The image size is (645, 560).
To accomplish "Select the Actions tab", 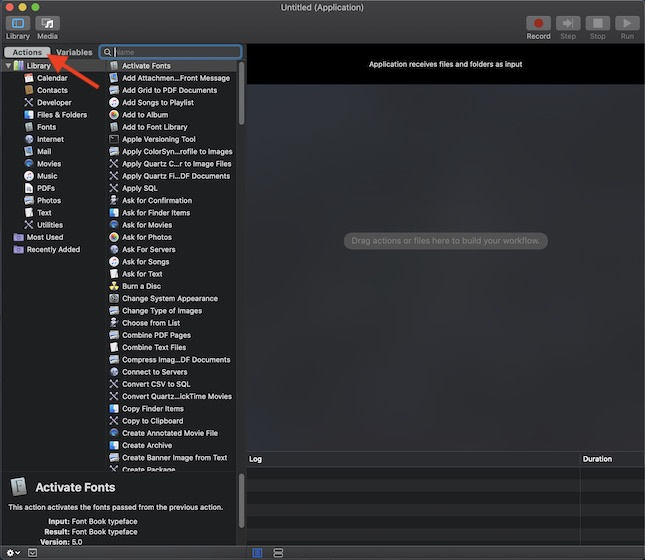I will click(27, 52).
